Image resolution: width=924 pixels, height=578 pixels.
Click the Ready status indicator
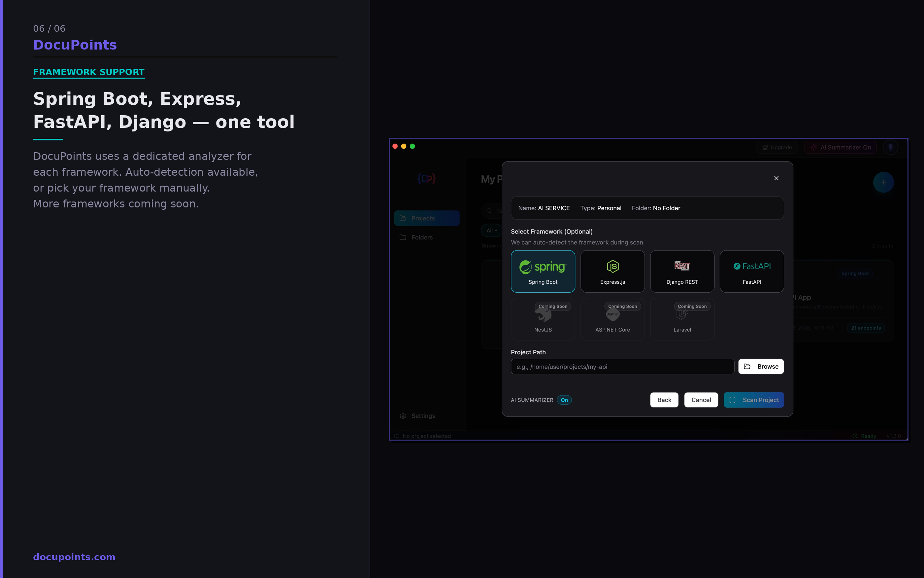(x=864, y=436)
